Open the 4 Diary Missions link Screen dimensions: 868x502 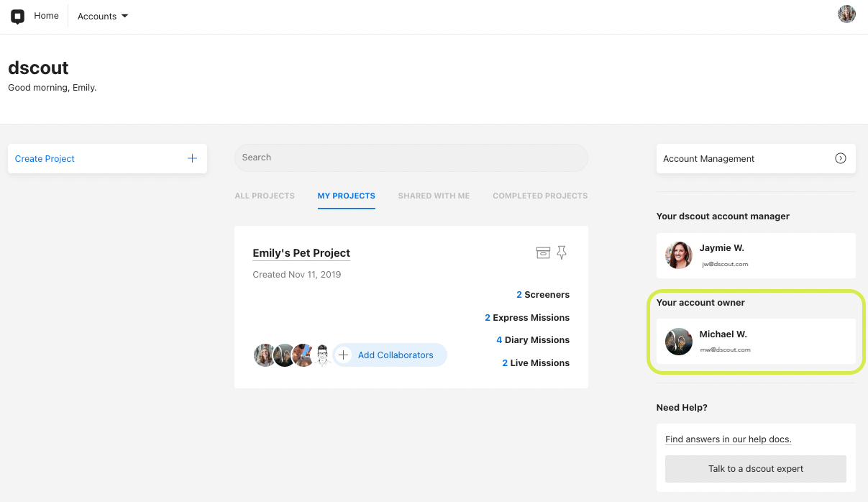pyautogui.click(x=533, y=340)
